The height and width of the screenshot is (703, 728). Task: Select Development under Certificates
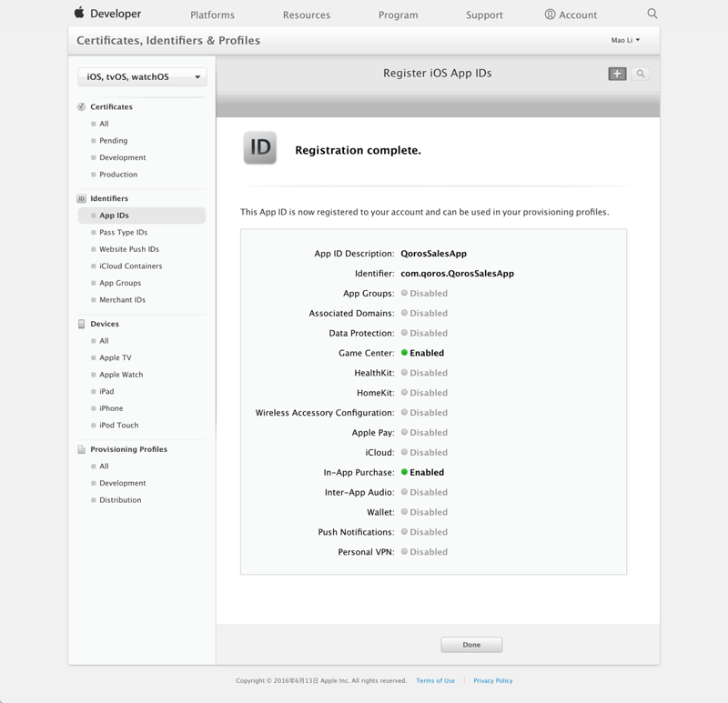click(x=123, y=157)
